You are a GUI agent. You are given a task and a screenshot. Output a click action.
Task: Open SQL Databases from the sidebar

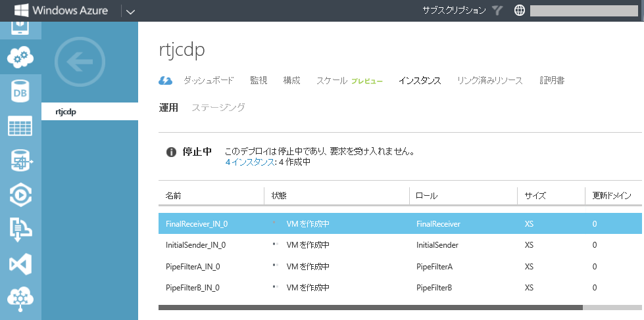pyautogui.click(x=20, y=93)
